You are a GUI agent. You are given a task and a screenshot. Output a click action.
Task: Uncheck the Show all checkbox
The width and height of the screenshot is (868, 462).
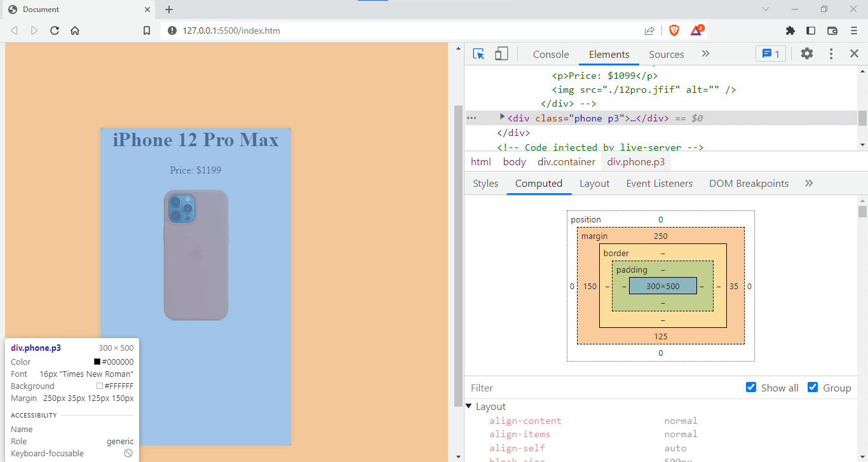coord(751,387)
